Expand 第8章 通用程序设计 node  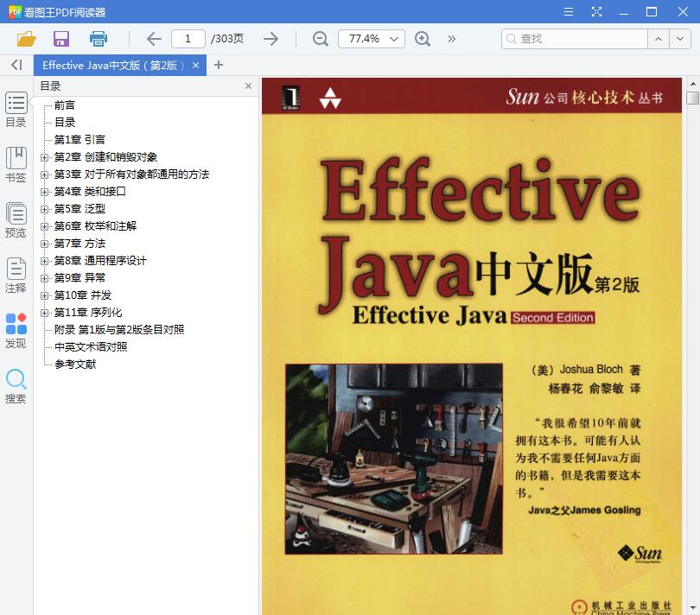click(x=44, y=261)
